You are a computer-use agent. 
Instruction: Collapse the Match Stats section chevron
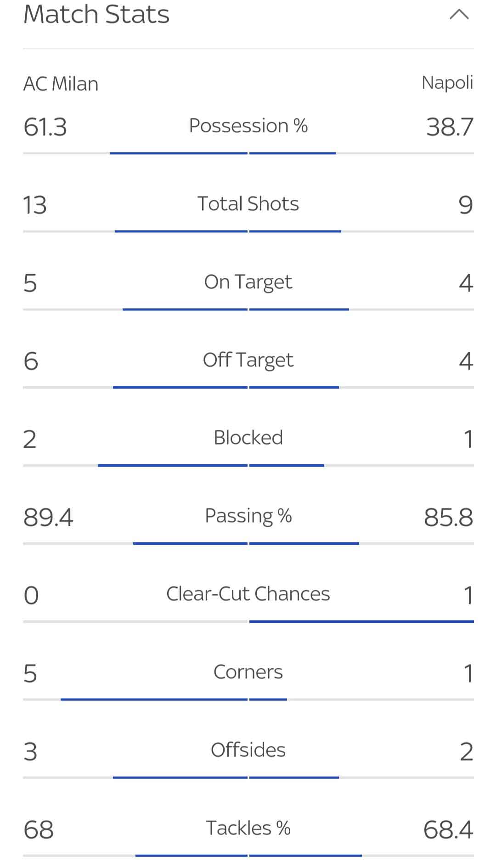(x=459, y=15)
